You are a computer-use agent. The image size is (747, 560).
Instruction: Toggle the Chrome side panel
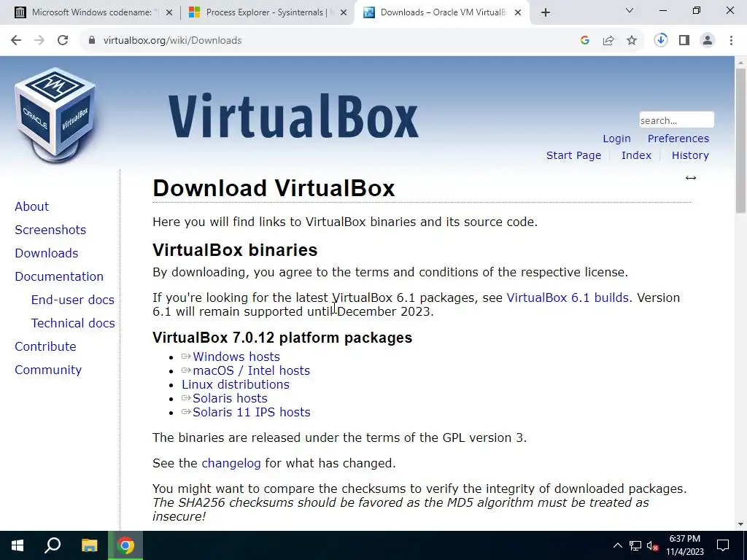[x=684, y=41]
